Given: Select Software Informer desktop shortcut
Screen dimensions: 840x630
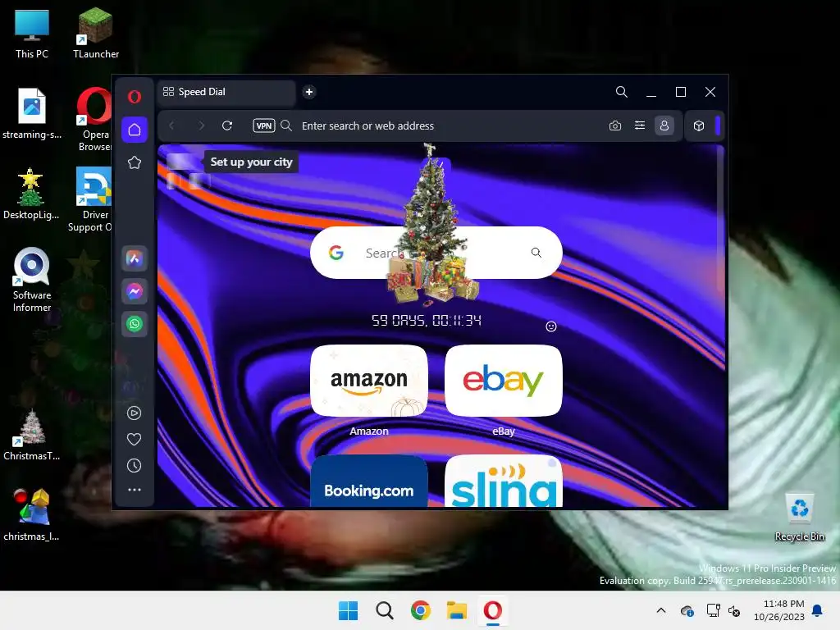Looking at the screenshot, I should (32, 281).
